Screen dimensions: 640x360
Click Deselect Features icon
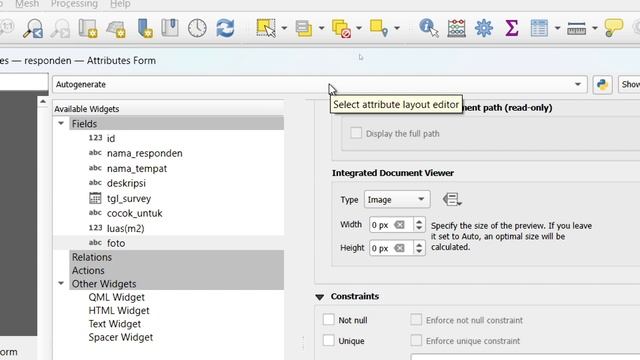(x=341, y=29)
